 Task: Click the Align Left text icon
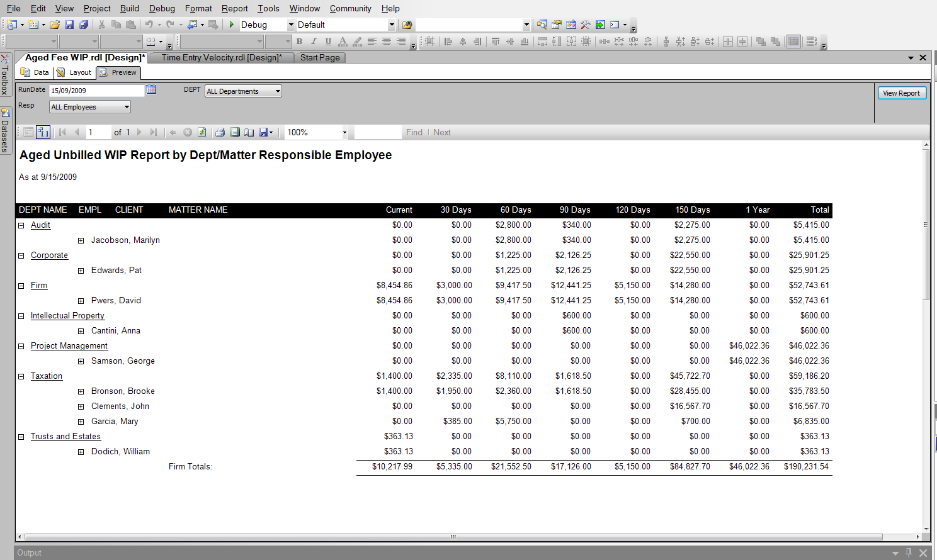[x=372, y=42]
